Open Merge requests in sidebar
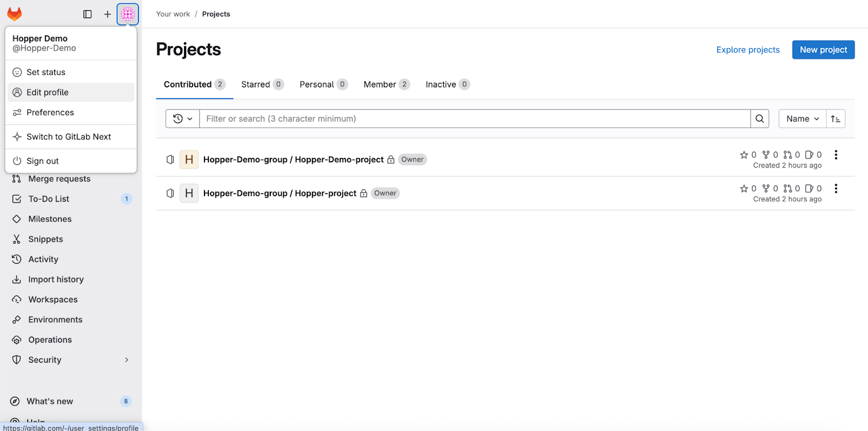Viewport: 868px width, 431px height. (x=71, y=179)
